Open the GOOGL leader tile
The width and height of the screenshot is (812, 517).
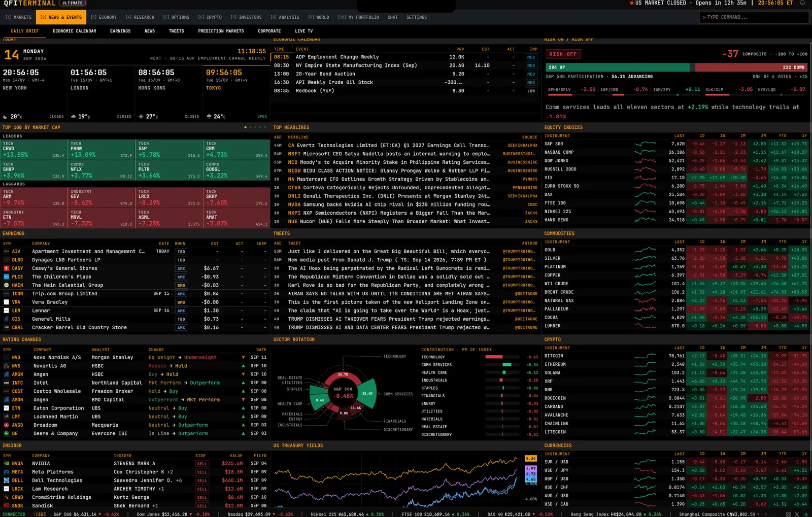click(x=236, y=170)
